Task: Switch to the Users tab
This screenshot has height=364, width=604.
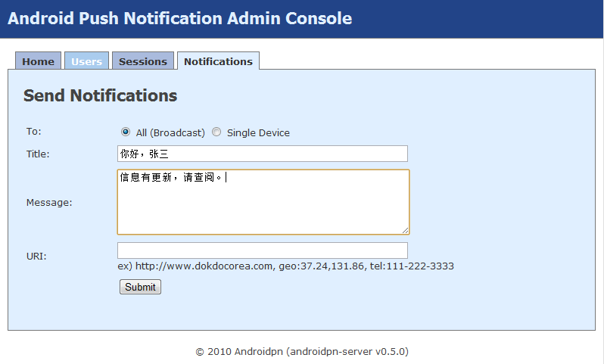Action: (x=86, y=61)
